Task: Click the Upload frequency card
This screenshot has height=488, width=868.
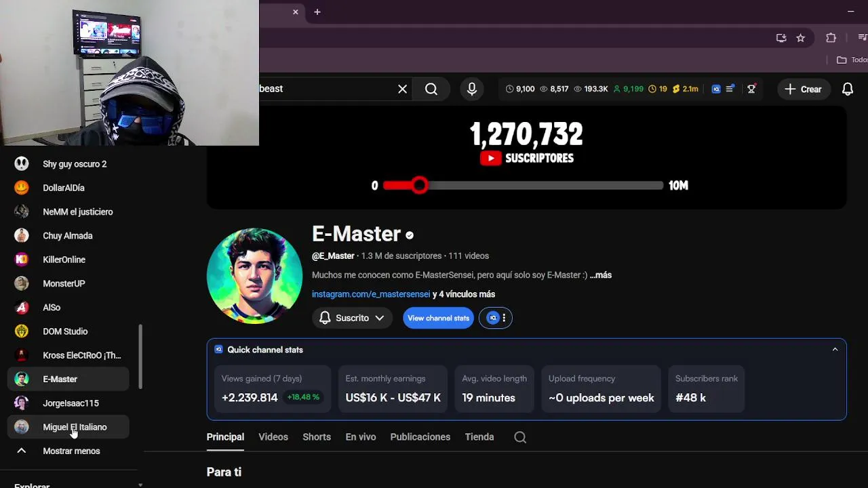Action: point(601,389)
